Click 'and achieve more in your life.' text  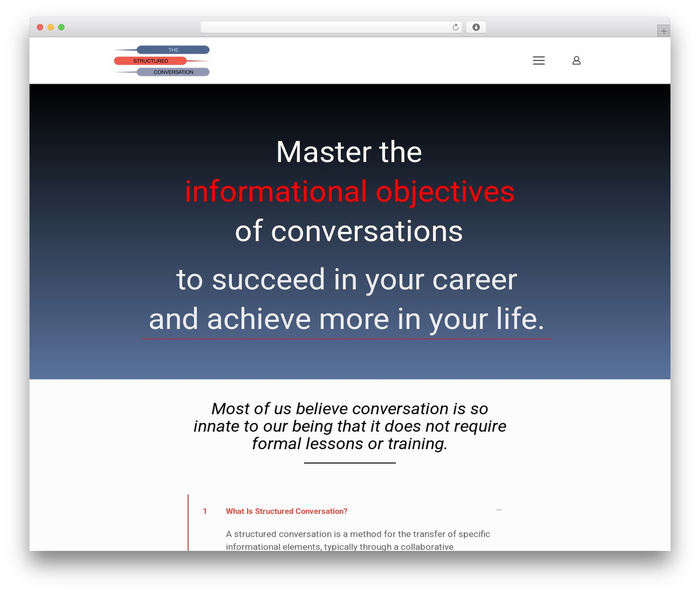point(347,319)
